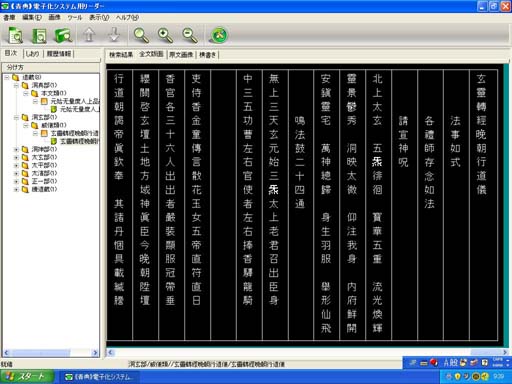Select the highlighted document under 威儀類
Image resolution: width=512 pixels, height=384 pixels.
pos(79,141)
